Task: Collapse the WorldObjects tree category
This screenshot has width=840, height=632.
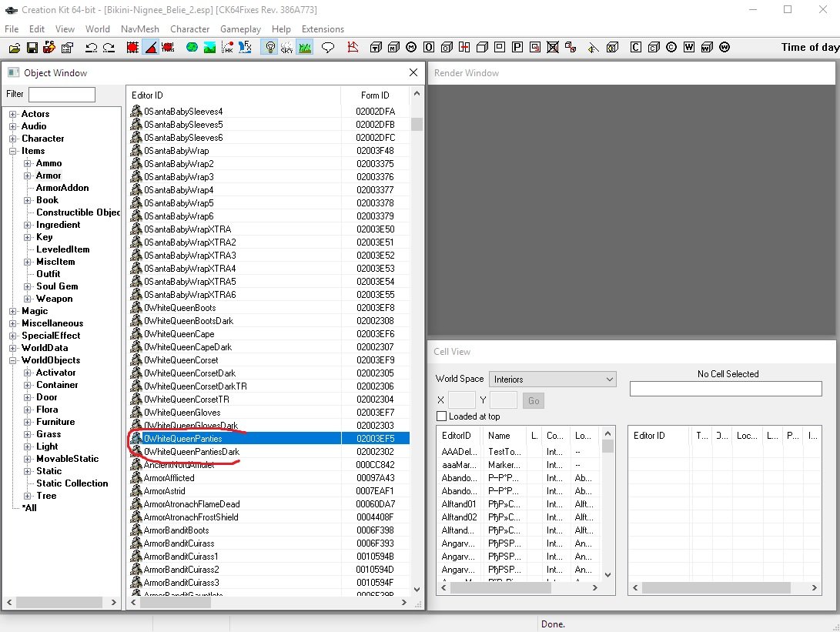Action: [13, 360]
